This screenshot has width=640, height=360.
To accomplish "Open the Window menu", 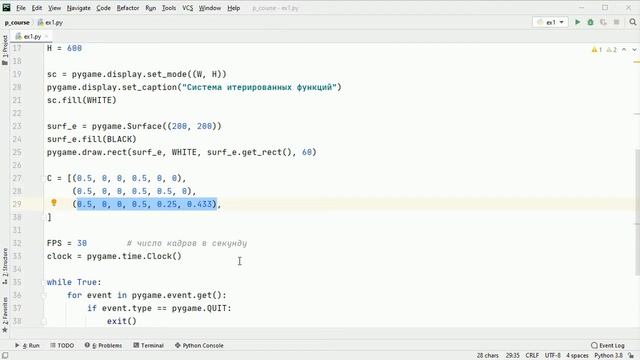I will (x=209, y=8).
